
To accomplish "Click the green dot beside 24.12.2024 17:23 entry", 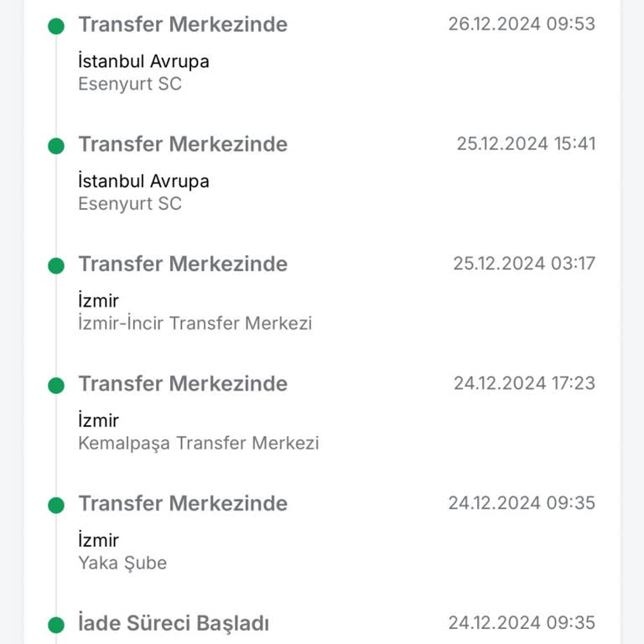I will (x=56, y=386).
